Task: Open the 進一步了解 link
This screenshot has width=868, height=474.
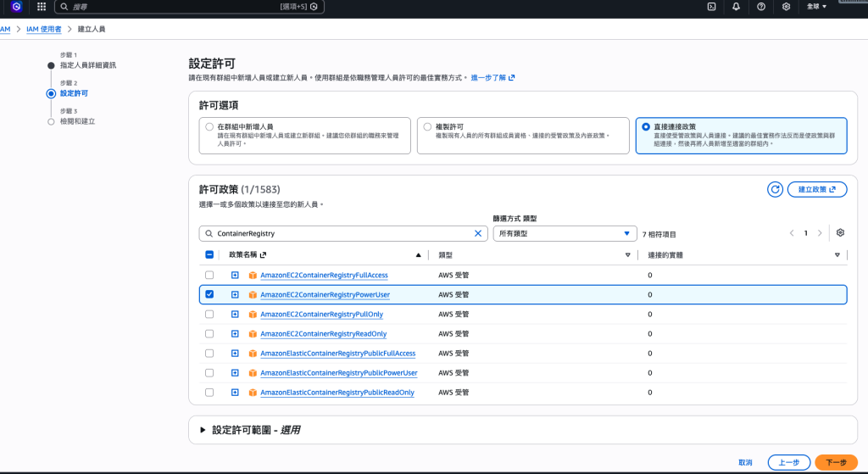Action: click(x=492, y=78)
